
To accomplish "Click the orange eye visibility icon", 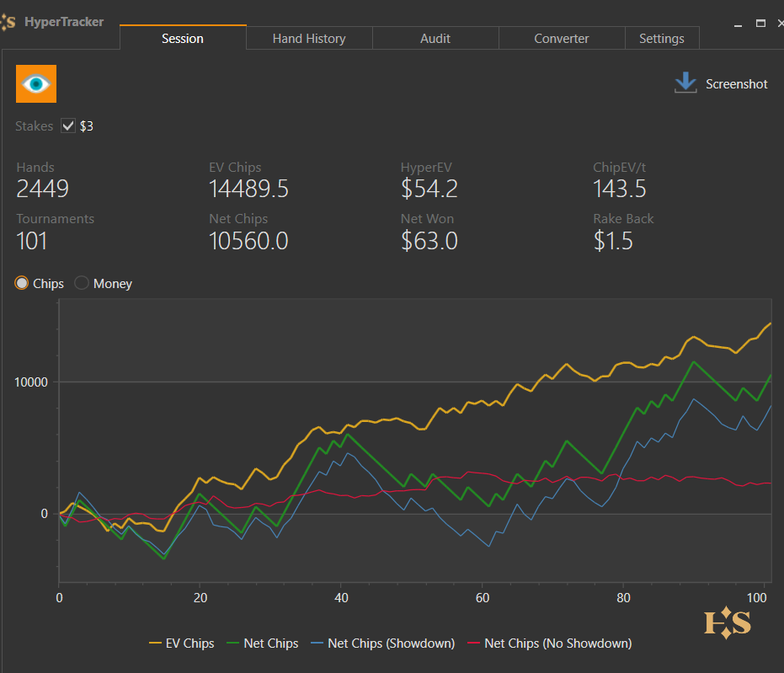I will 36,83.
